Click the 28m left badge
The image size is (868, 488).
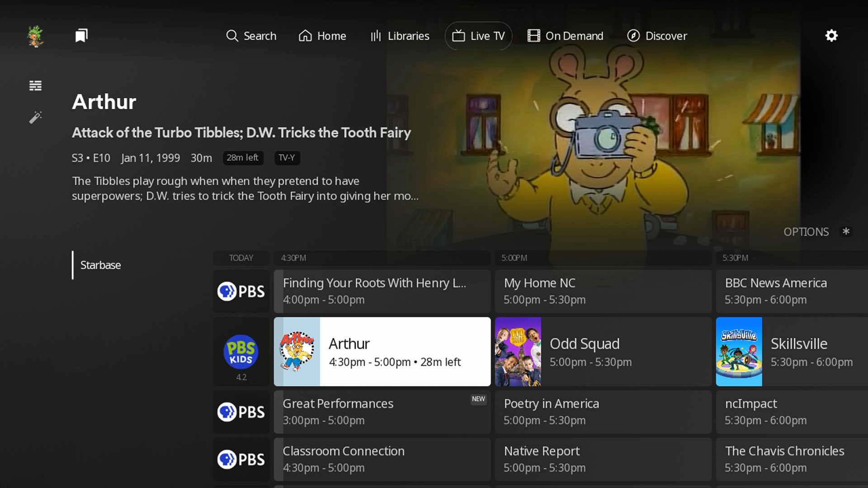243,158
